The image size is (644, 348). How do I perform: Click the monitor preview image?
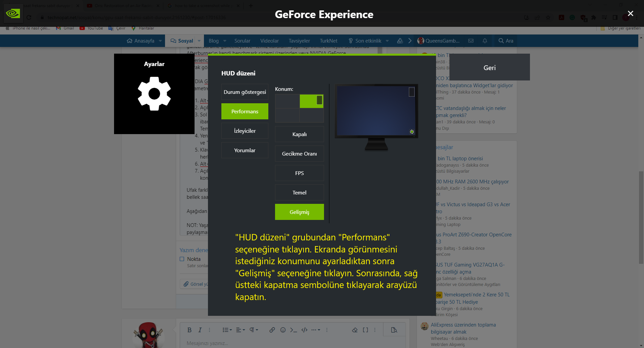[376, 117]
